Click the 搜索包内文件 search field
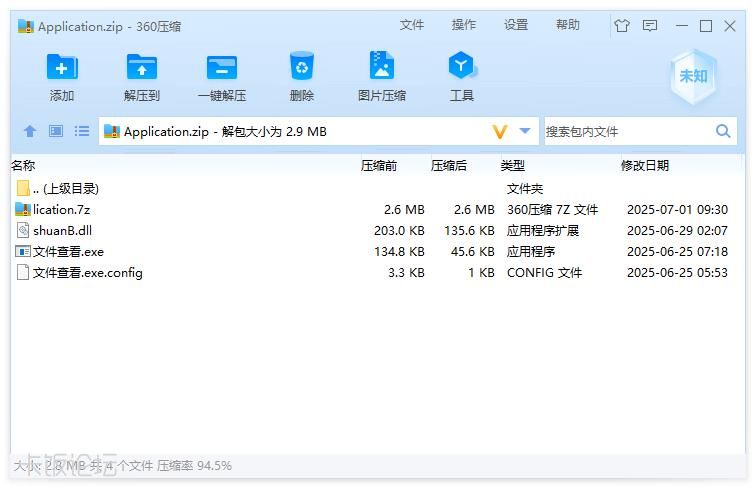This screenshot has height=488, width=756. (x=625, y=131)
